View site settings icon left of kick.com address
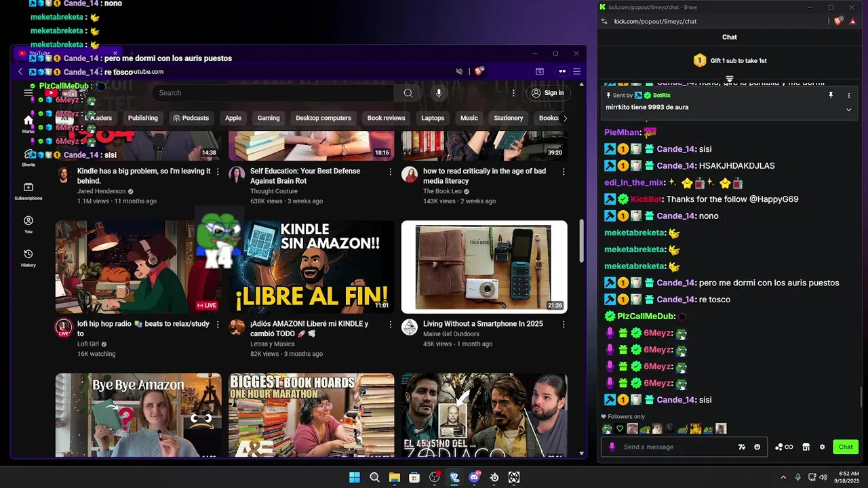Image resolution: width=868 pixels, height=488 pixels. coord(604,21)
